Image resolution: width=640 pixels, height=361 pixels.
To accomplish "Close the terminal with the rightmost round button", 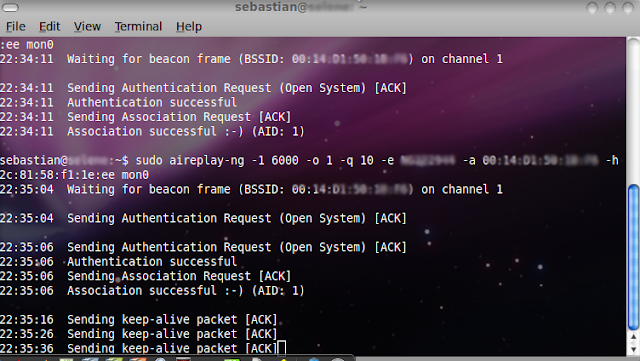I will [628, 7].
